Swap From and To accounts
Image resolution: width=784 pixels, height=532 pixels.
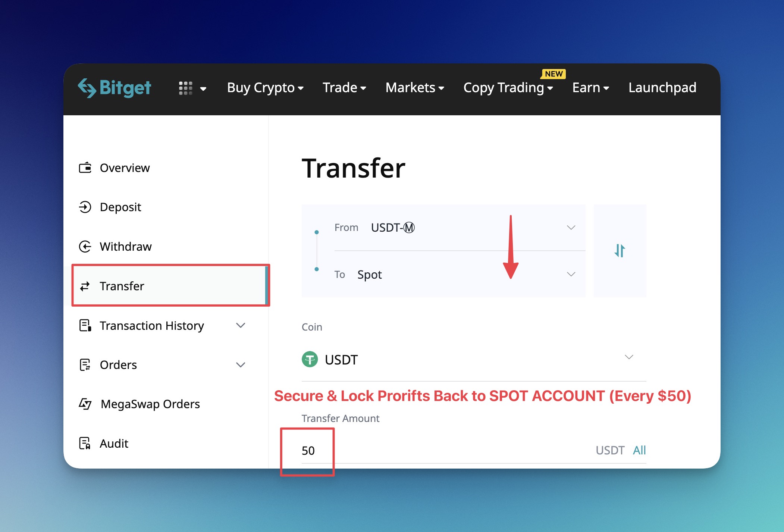[620, 251]
